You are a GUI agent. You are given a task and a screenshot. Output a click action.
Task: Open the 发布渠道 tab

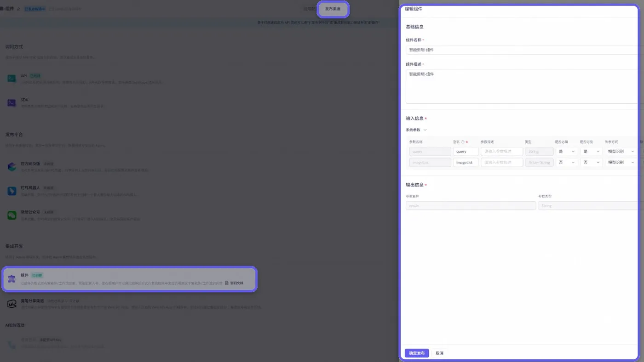tap(333, 9)
